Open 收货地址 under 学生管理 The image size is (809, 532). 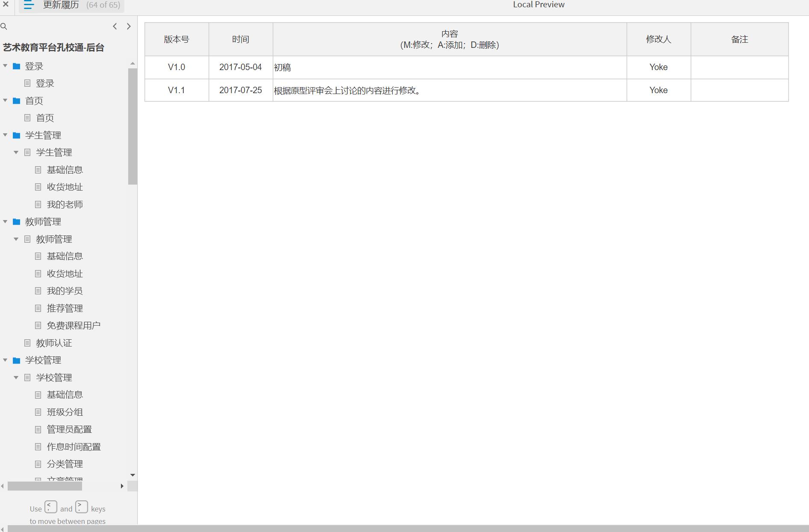coord(65,187)
